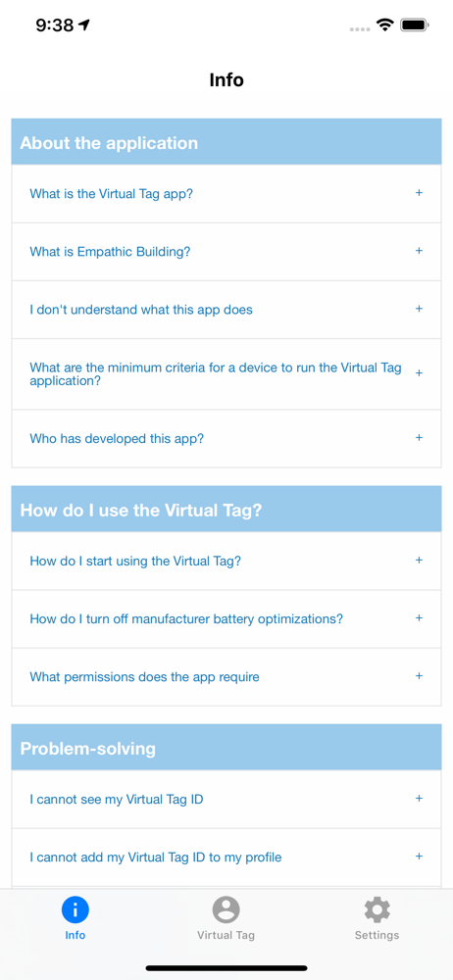Tap the Info tab icon
The width and height of the screenshot is (453, 980).
75,910
